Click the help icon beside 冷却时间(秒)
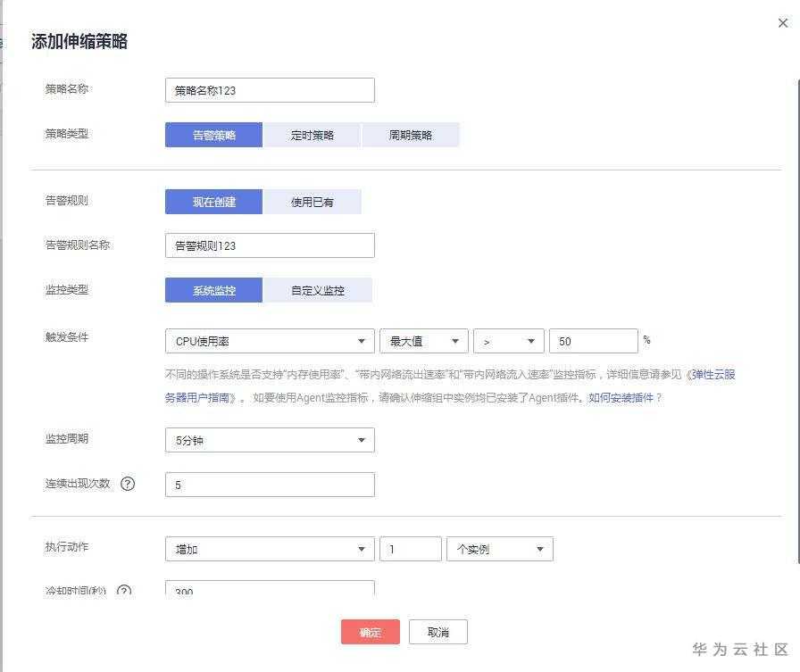The height and width of the screenshot is (672, 800). (124, 591)
